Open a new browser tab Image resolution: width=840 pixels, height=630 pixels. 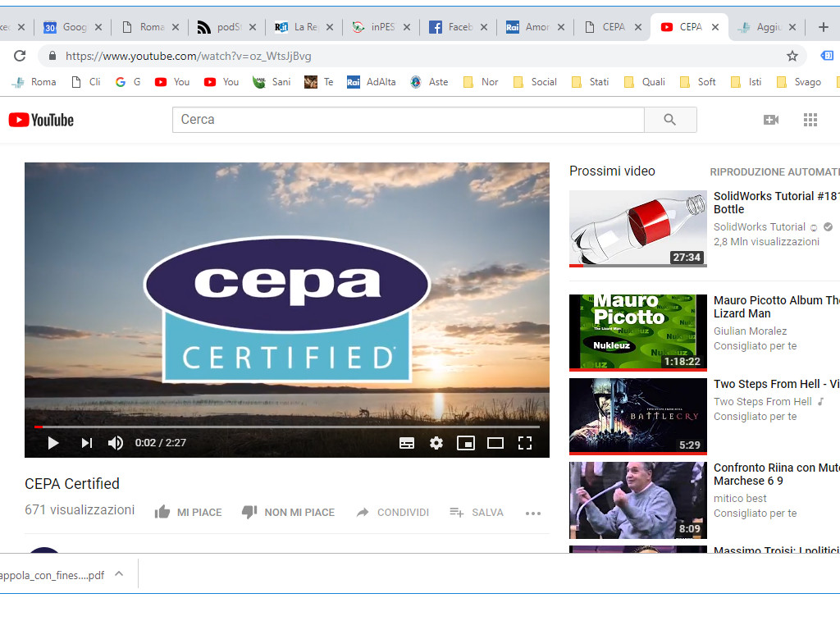[824, 27]
